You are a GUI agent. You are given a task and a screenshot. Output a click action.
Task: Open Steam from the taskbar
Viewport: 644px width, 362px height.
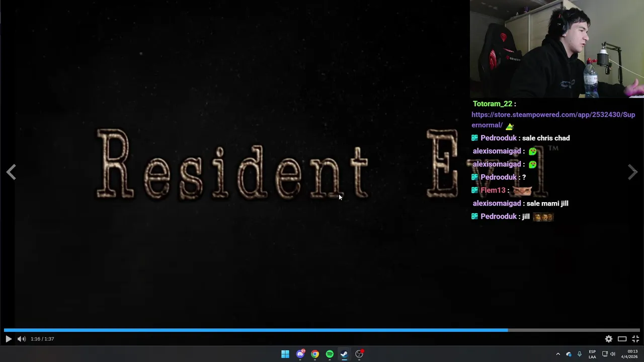(344, 354)
